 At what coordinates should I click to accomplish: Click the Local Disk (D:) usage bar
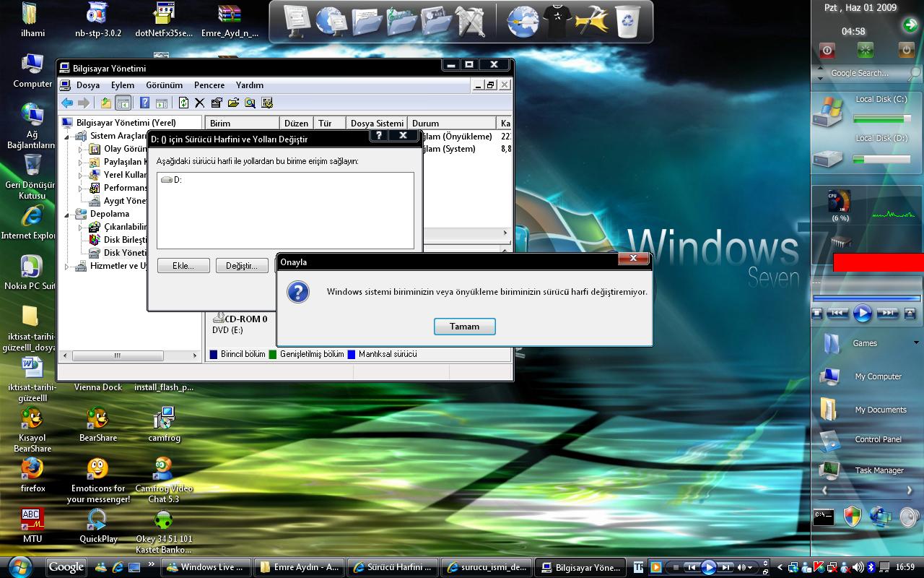pyautogui.click(x=881, y=159)
